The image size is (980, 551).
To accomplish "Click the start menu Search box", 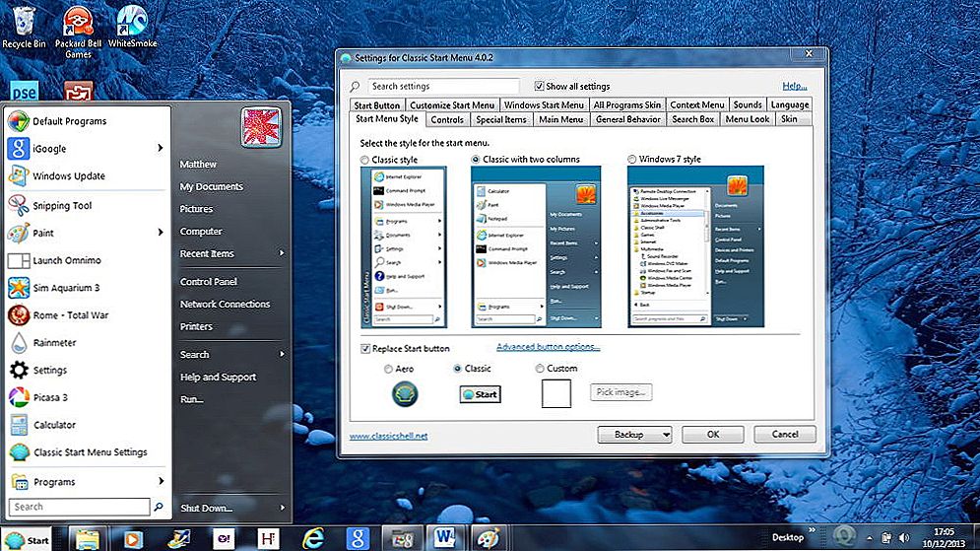I will coord(80,507).
